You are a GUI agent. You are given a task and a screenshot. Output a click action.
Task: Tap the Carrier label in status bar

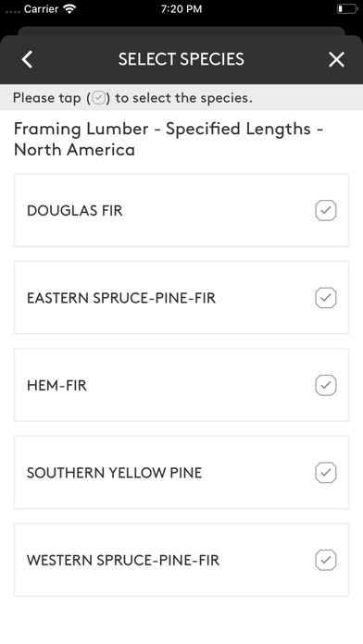(41, 9)
